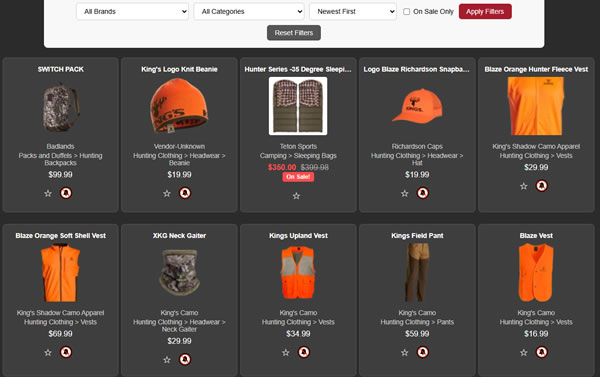Click the sleeping bag product image
600x377 pixels.
tap(298, 106)
